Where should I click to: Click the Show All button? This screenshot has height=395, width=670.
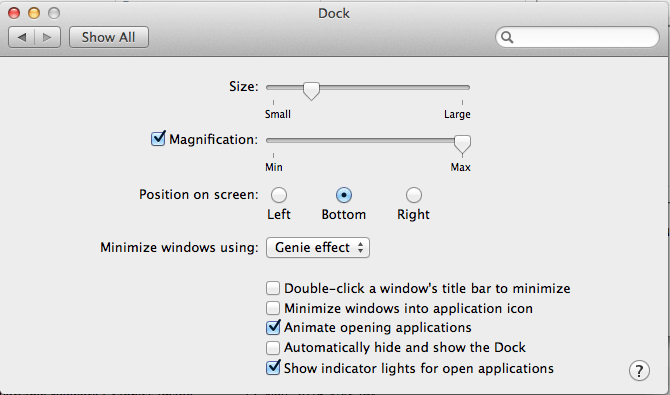pos(109,38)
